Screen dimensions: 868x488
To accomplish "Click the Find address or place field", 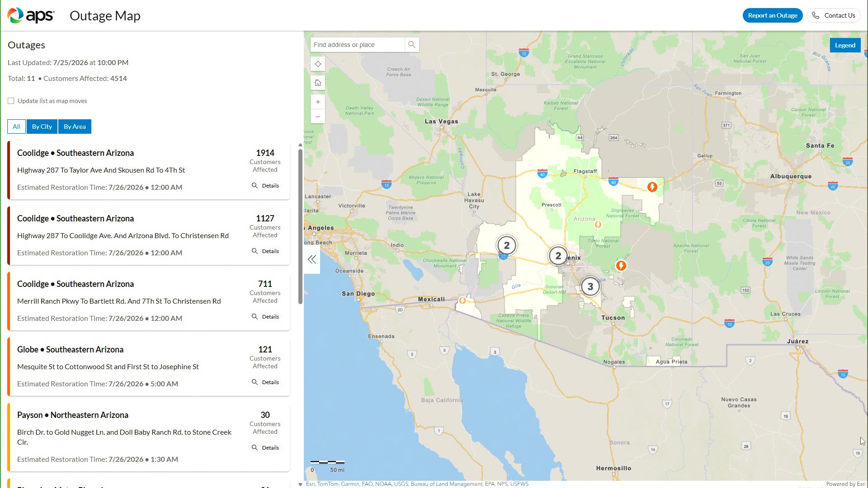I will pyautogui.click(x=357, y=45).
